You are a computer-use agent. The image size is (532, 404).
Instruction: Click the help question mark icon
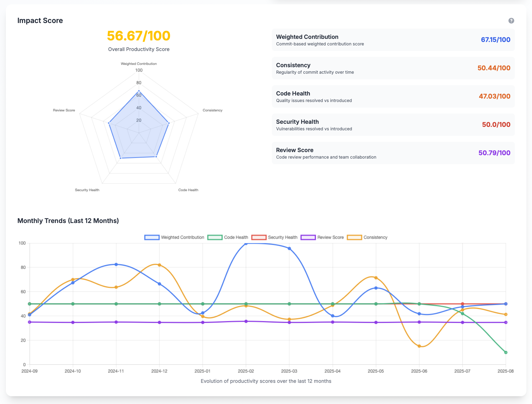[x=511, y=21]
